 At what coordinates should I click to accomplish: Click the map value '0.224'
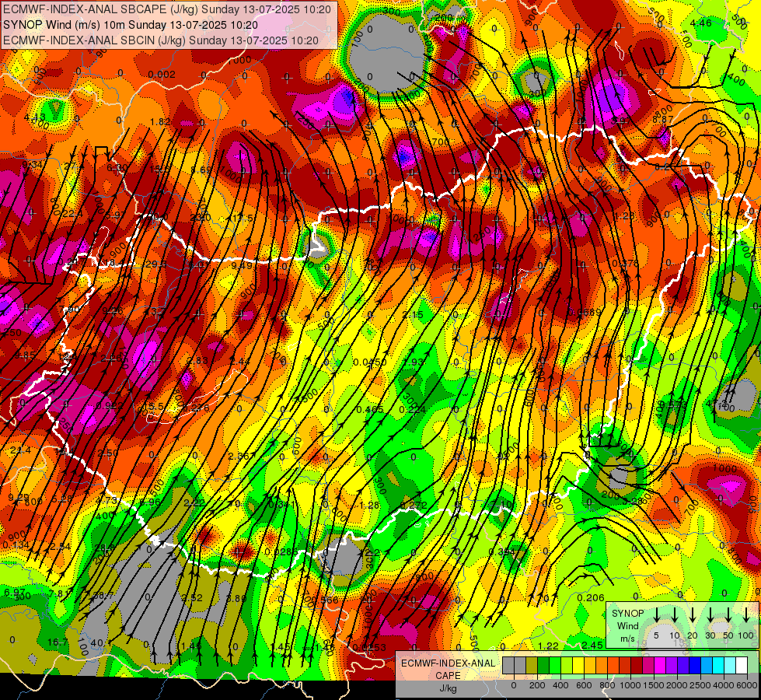pos(413,410)
